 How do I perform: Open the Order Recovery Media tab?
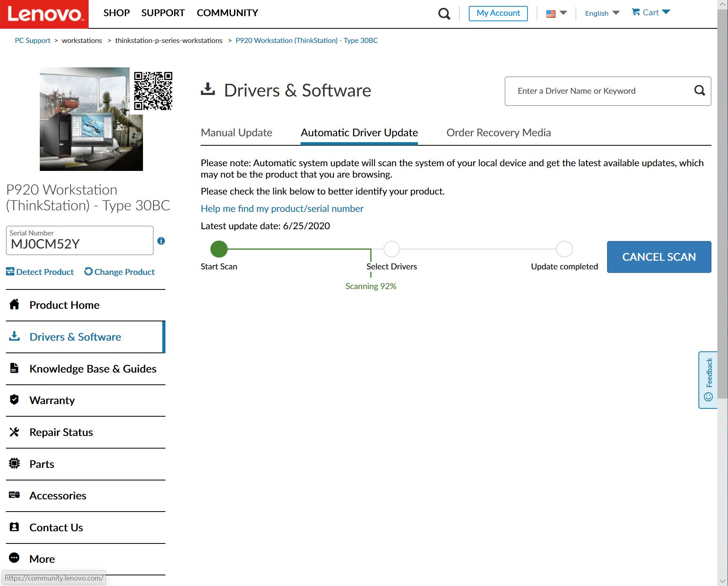tap(498, 133)
